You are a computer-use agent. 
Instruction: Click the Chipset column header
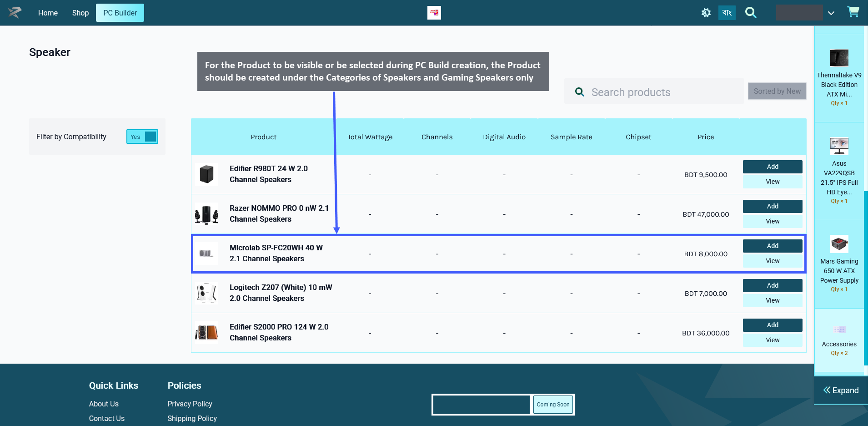pyautogui.click(x=638, y=137)
